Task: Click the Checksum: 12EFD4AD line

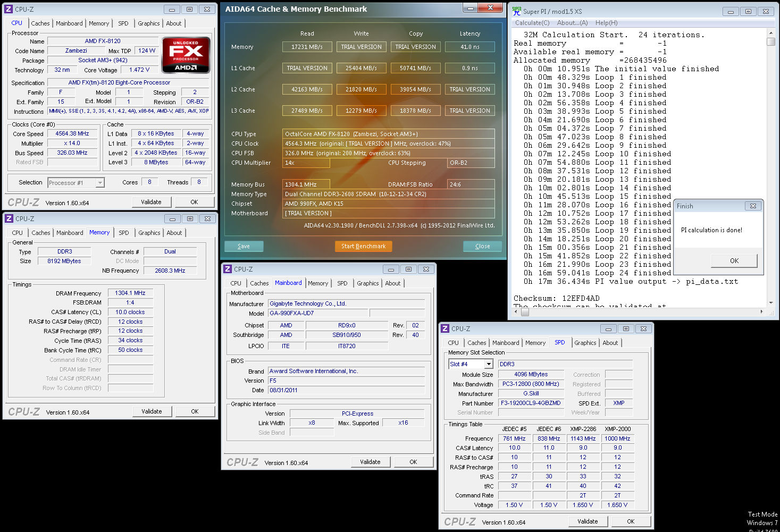Action: [557, 298]
